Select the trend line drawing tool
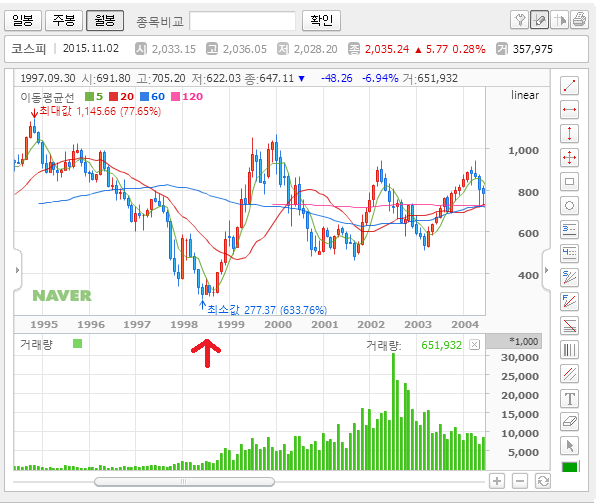 [x=569, y=86]
